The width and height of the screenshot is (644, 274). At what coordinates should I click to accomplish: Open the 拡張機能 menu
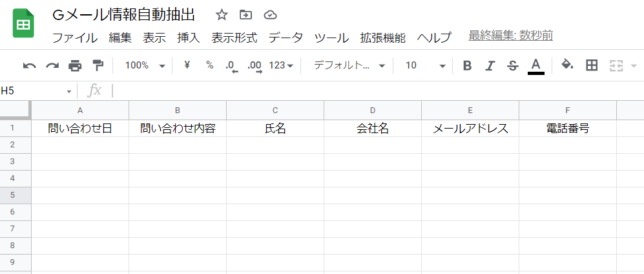pos(383,37)
